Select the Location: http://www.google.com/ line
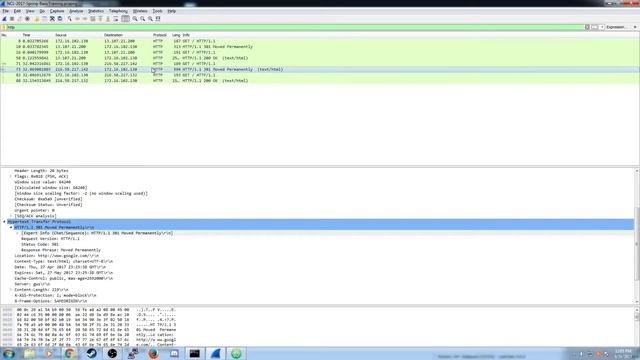 (x=56, y=256)
